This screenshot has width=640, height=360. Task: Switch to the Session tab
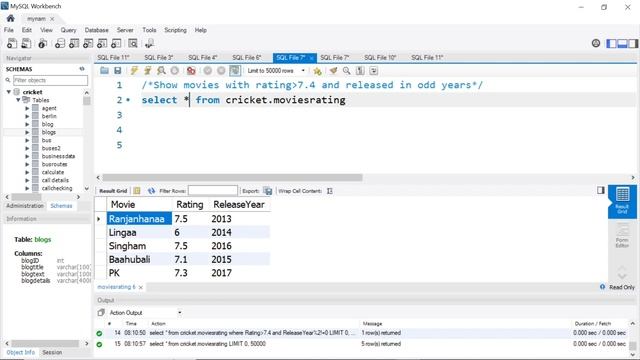52,352
